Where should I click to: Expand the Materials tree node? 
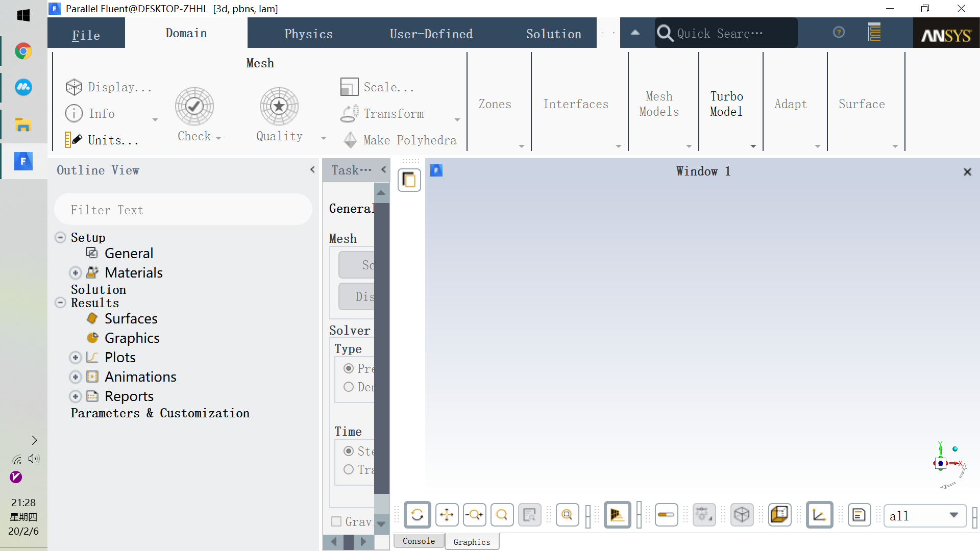[76, 273]
